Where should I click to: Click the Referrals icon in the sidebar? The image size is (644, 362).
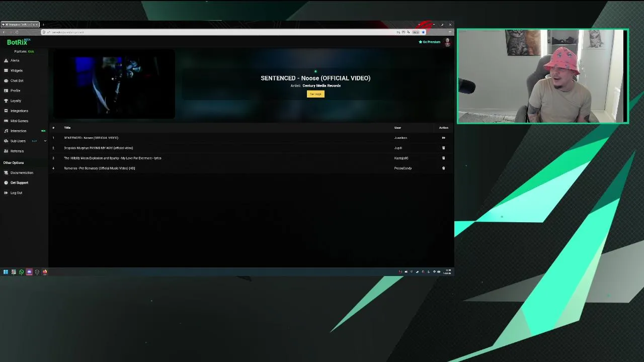pyautogui.click(x=6, y=151)
